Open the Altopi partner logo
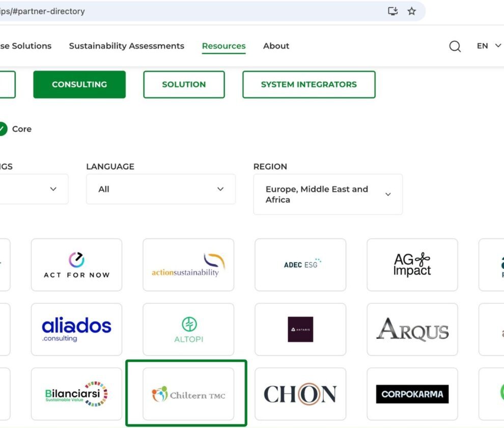This screenshot has width=504, height=428. tap(188, 329)
